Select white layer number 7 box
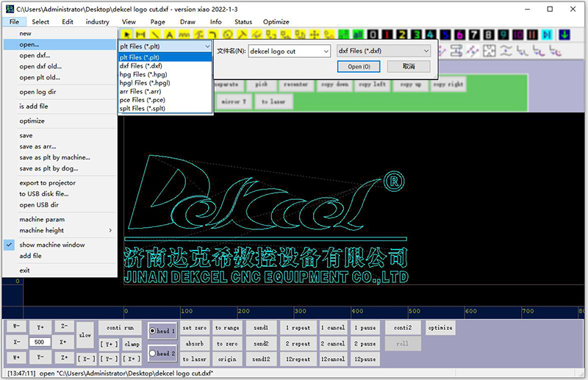588x380 pixels. pyautogui.click(x=474, y=35)
